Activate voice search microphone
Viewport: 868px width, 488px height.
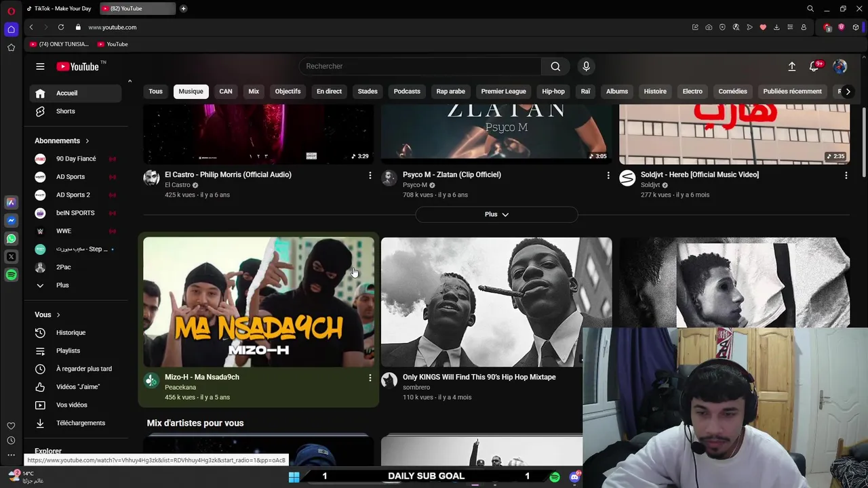(x=586, y=66)
